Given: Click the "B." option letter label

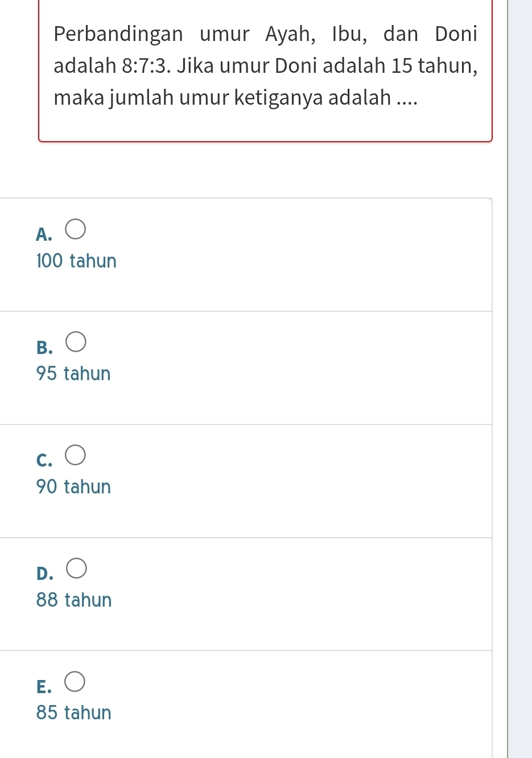Looking at the screenshot, I should 44,347.
